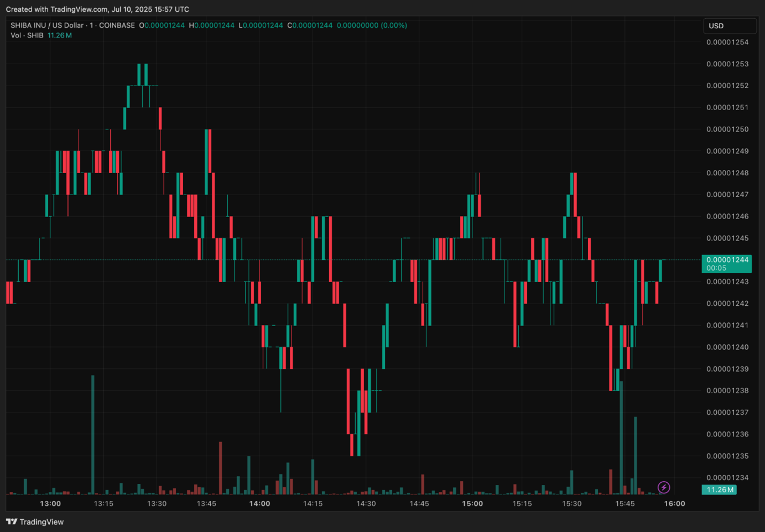Click the 11.26 M volume tag on price axis
765x532 pixels.
click(720, 490)
